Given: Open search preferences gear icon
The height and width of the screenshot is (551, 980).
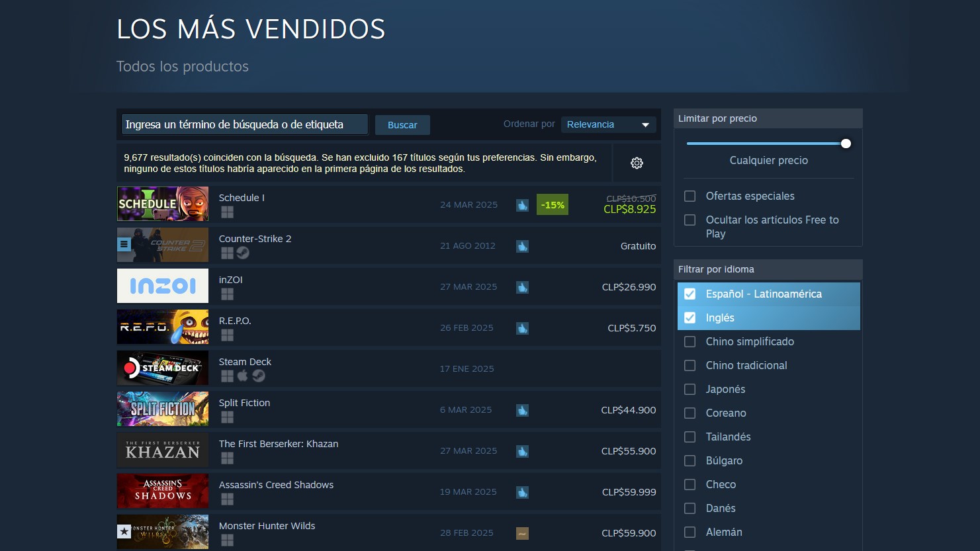Looking at the screenshot, I should point(637,163).
